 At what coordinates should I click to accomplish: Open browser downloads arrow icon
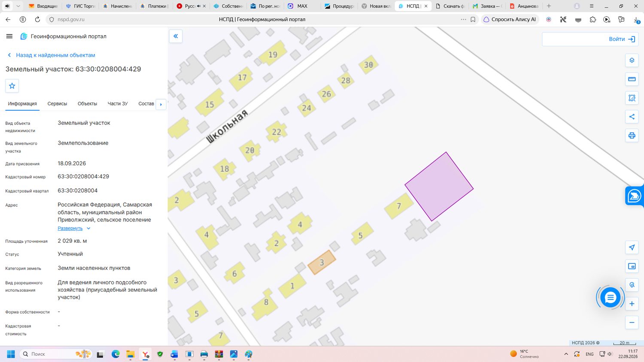(x=636, y=19)
